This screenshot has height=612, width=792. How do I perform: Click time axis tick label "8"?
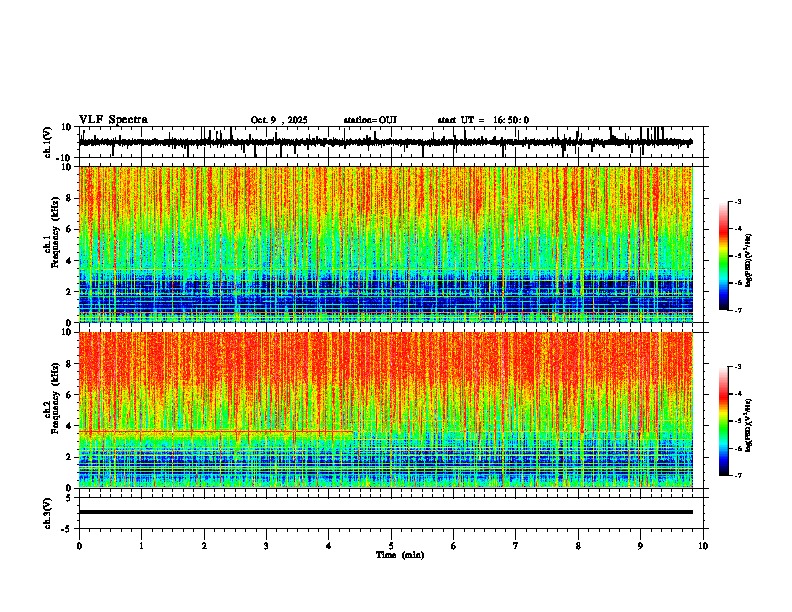coord(578,546)
